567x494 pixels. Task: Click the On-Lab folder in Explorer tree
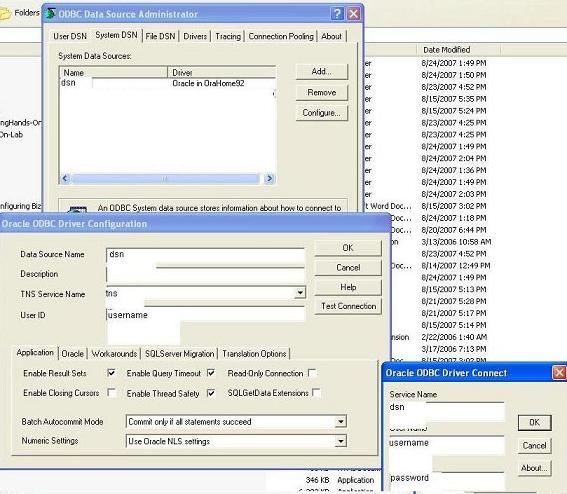coord(11,135)
